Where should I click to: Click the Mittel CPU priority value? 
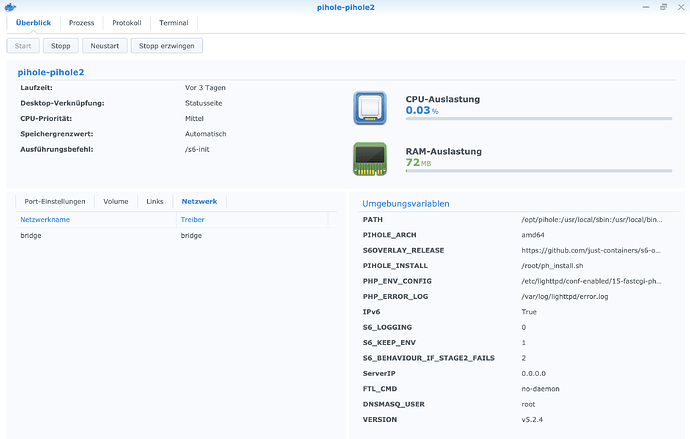(x=194, y=118)
